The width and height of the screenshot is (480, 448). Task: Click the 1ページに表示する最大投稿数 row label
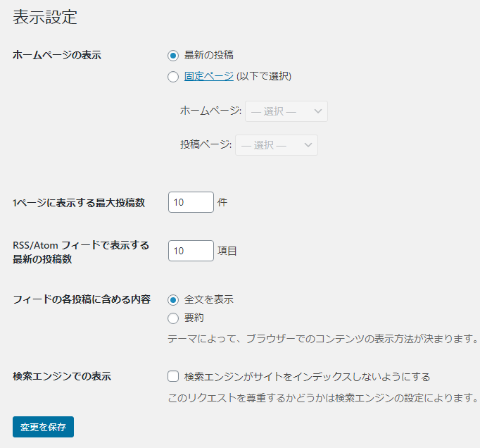coord(79,203)
